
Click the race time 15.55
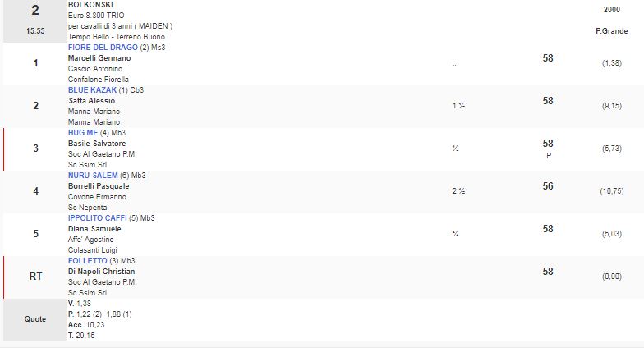click(x=34, y=30)
